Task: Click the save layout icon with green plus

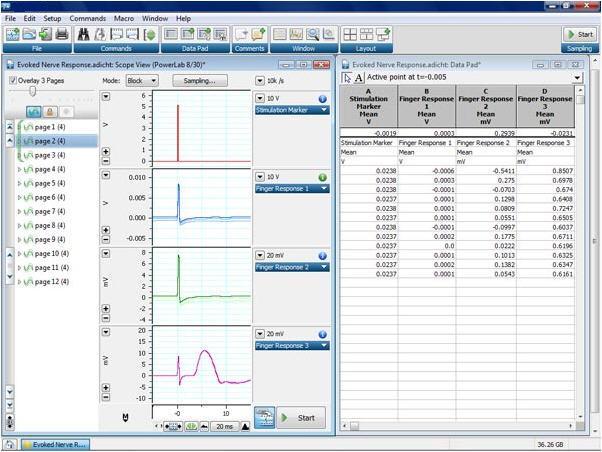Action: [x=384, y=35]
